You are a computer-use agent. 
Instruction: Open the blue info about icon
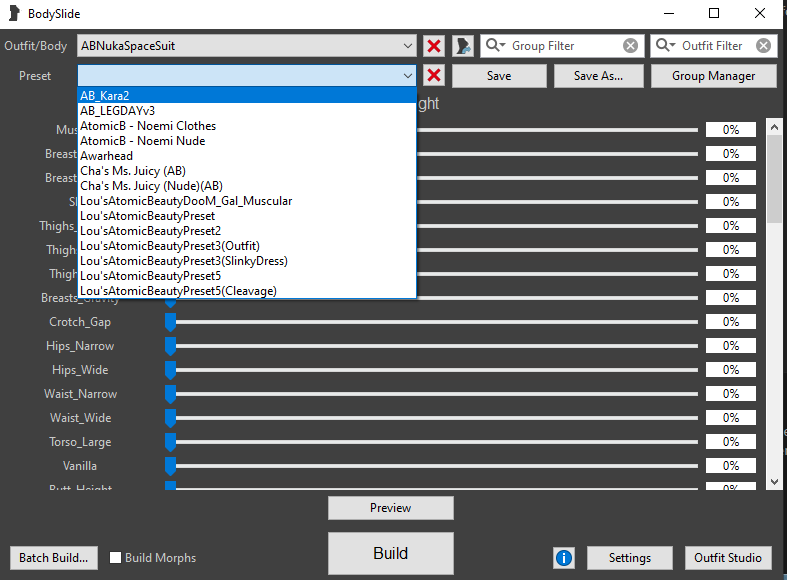pyautogui.click(x=564, y=558)
